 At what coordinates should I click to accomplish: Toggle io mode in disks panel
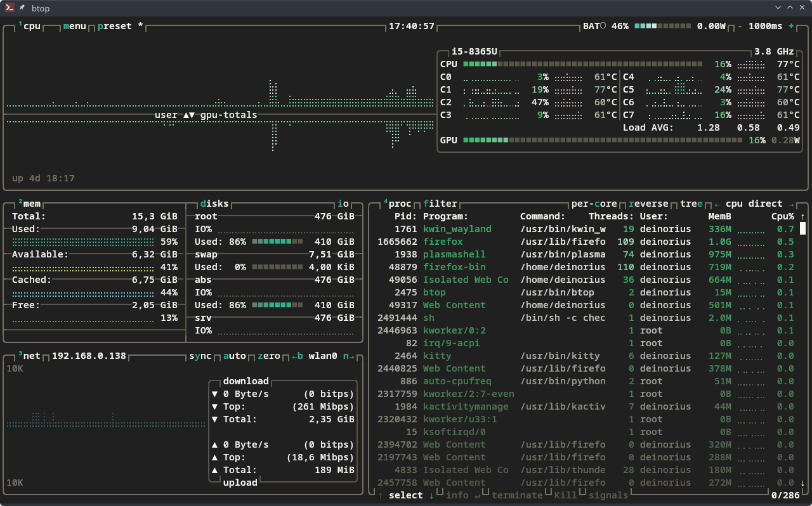tap(343, 204)
